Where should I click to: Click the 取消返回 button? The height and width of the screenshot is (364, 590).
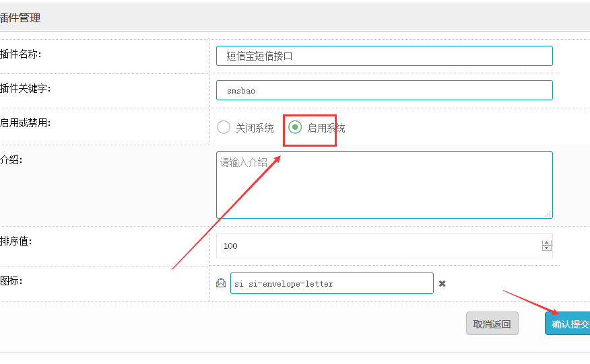click(492, 324)
